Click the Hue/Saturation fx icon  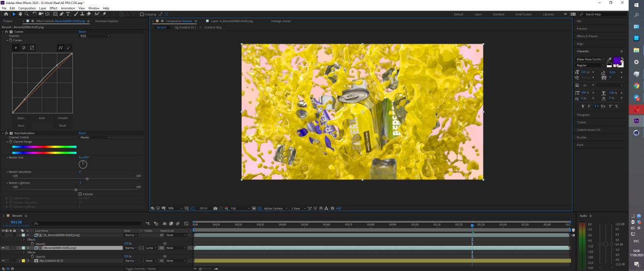tap(6, 133)
